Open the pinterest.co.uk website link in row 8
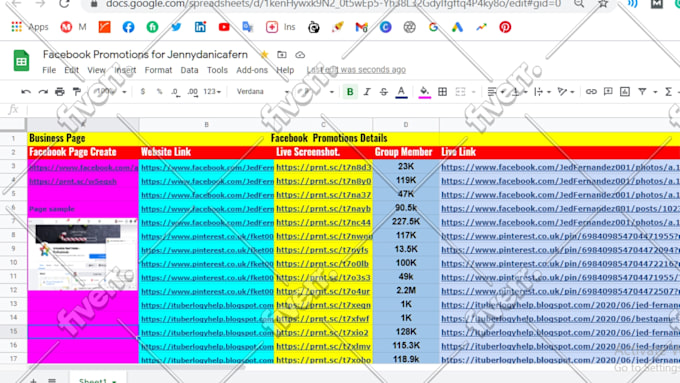 [207, 236]
